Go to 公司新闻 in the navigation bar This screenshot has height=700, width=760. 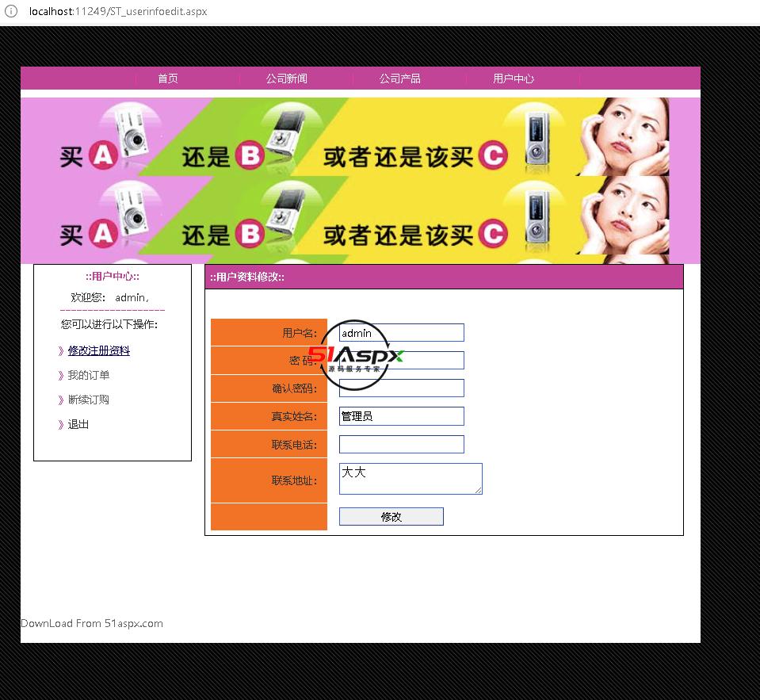point(287,78)
